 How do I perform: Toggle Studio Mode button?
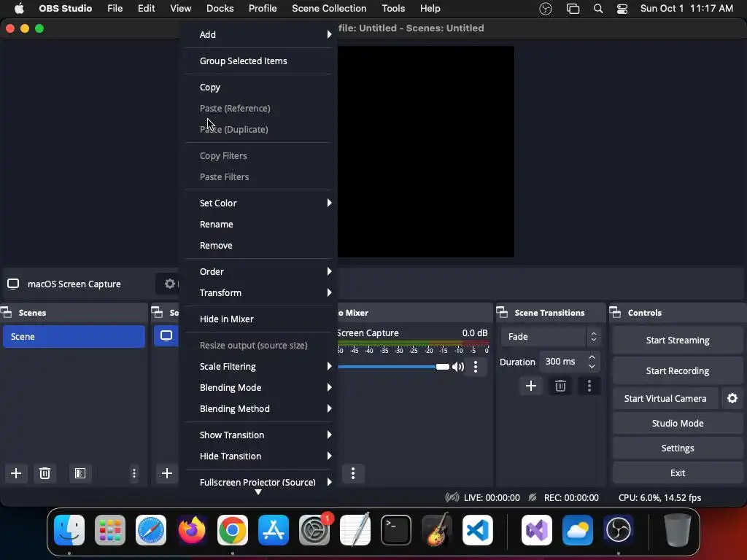678,423
